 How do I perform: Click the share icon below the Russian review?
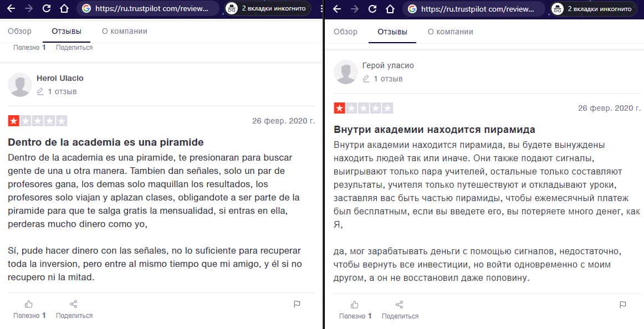pyautogui.click(x=400, y=305)
